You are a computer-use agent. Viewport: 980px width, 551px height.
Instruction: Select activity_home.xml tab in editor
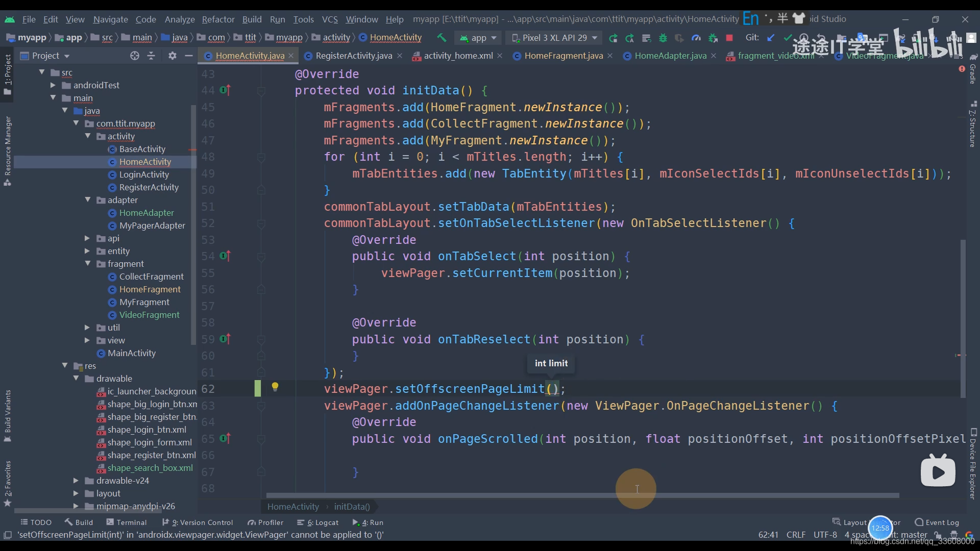pos(458,55)
